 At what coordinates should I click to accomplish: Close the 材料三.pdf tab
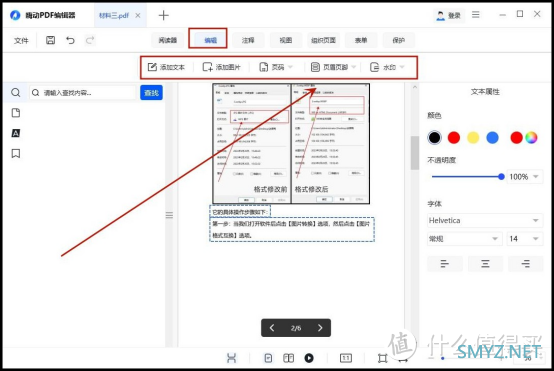tap(138, 16)
